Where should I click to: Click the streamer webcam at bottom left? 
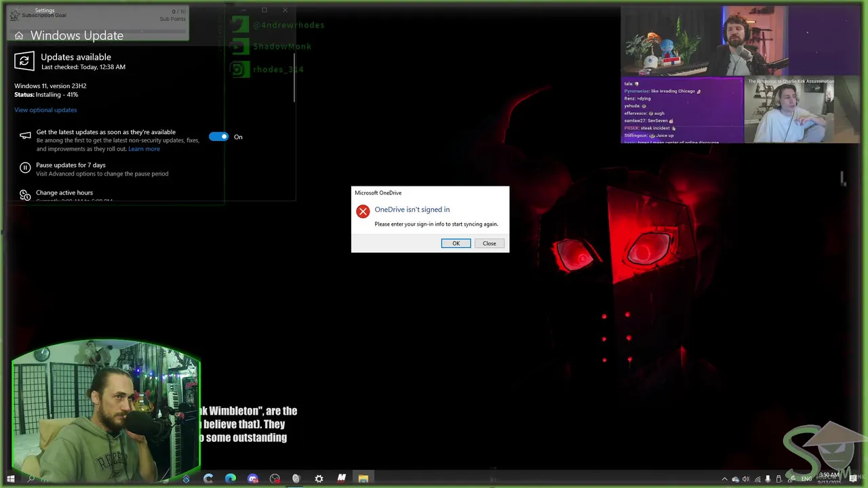coord(106,409)
